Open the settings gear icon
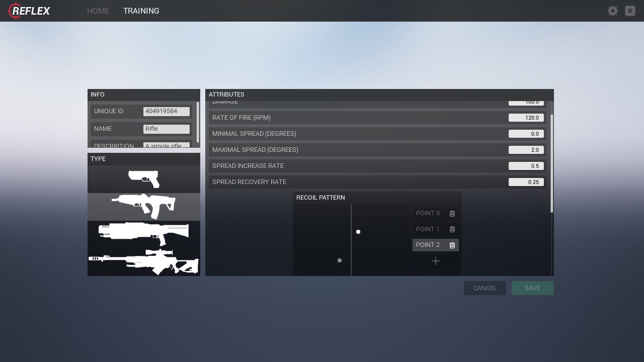Image resolution: width=644 pixels, height=362 pixels. pyautogui.click(x=613, y=11)
